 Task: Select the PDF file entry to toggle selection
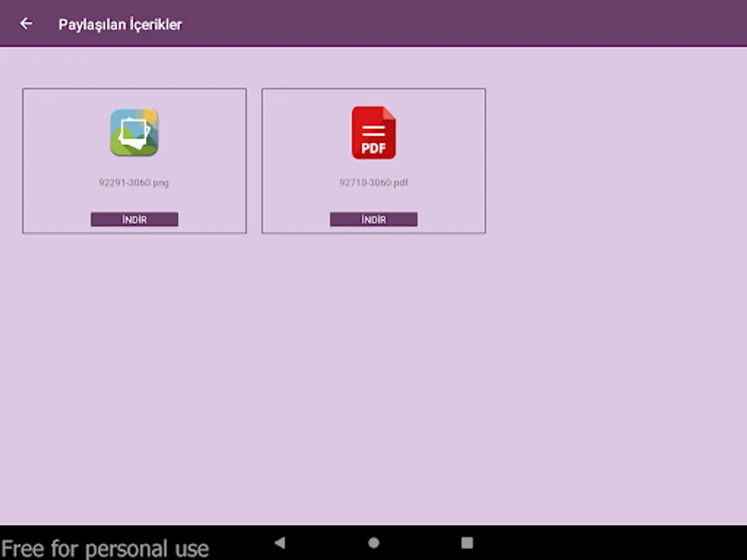point(374,161)
